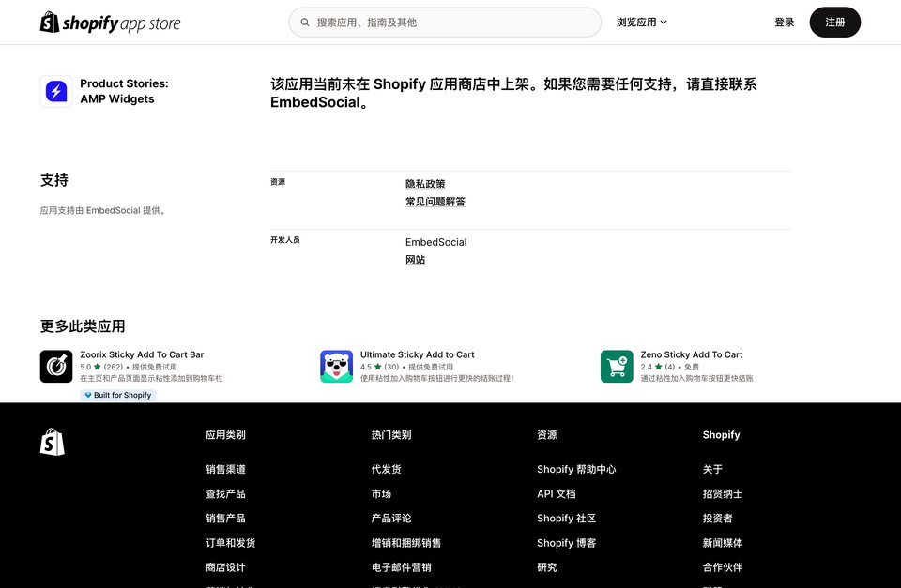901x588 pixels.
Task: Open footer link Shopify 帮助中心
Action: point(576,469)
